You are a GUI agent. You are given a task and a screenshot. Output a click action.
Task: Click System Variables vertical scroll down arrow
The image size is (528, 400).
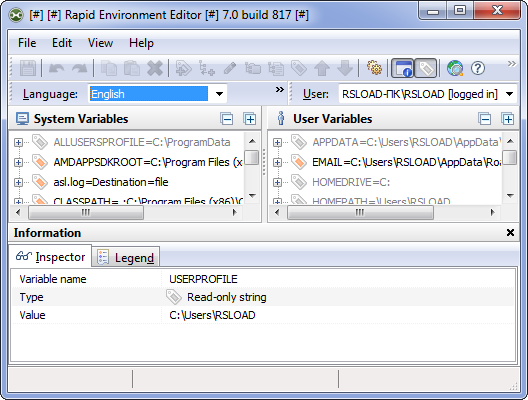pyautogui.click(x=252, y=196)
